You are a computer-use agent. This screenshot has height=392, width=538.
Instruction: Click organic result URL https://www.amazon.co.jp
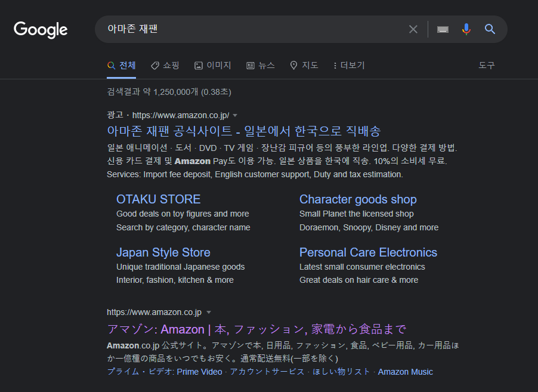(154, 313)
